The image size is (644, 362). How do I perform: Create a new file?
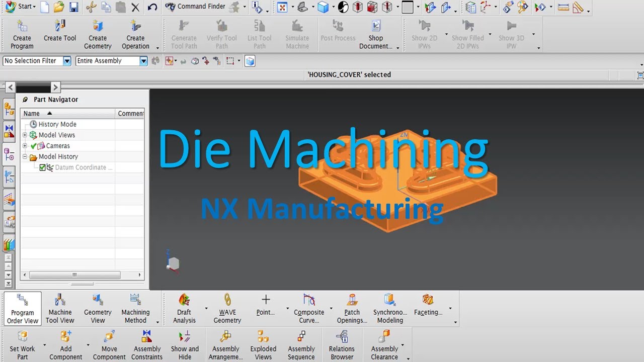45,7
